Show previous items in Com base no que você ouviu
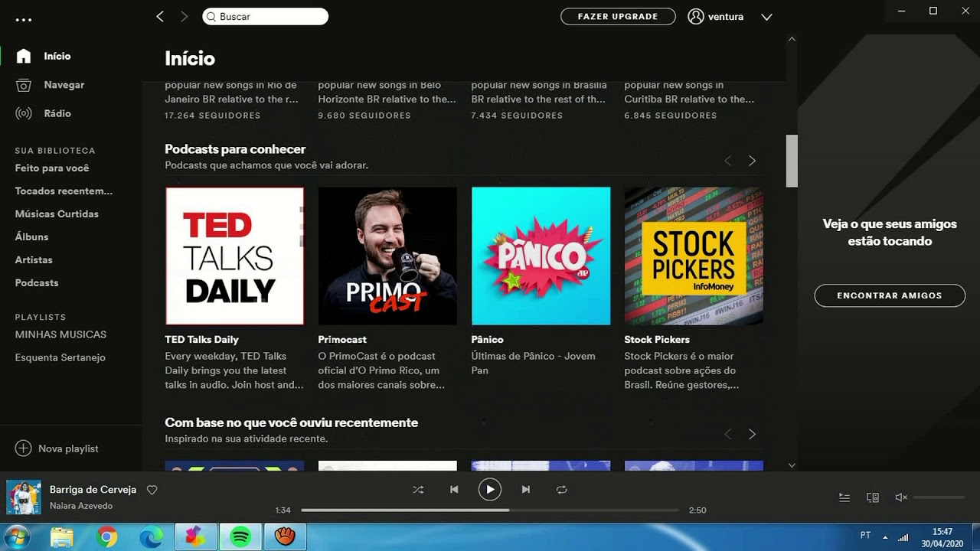Screen dimensions: 980x551 pyautogui.click(x=728, y=434)
